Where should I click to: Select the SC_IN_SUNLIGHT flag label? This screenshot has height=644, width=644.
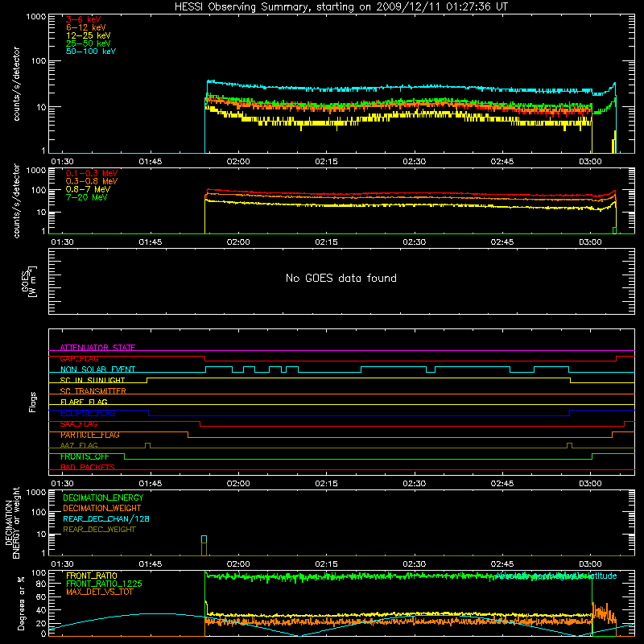coord(93,380)
